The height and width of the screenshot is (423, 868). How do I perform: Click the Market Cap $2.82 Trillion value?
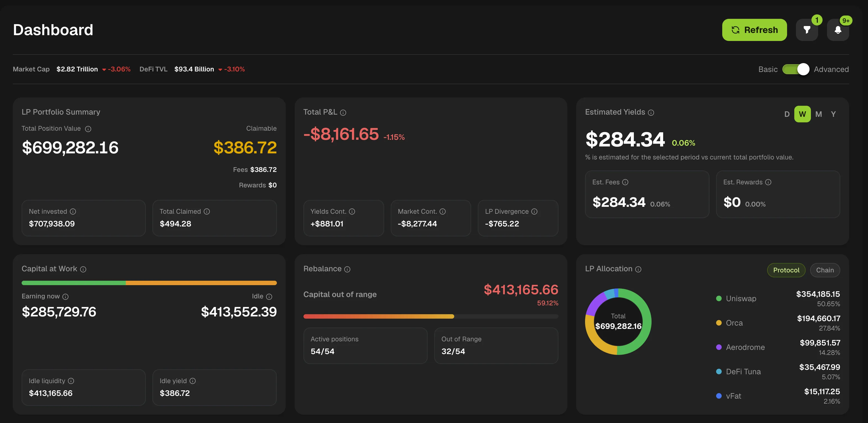click(77, 69)
